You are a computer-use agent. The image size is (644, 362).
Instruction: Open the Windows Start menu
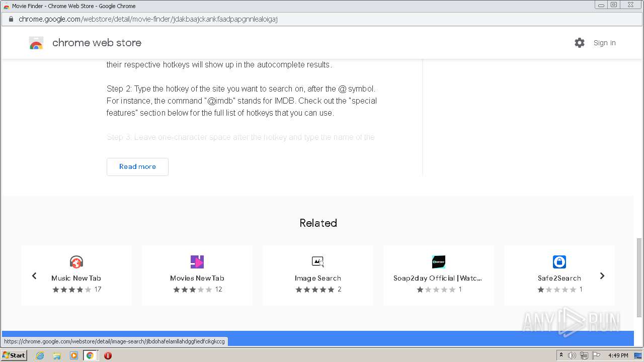14,355
